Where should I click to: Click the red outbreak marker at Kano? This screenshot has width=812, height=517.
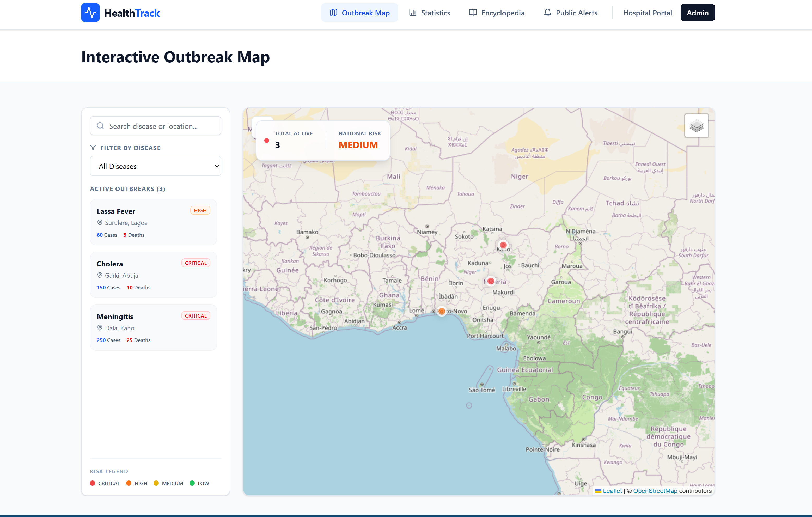point(503,245)
